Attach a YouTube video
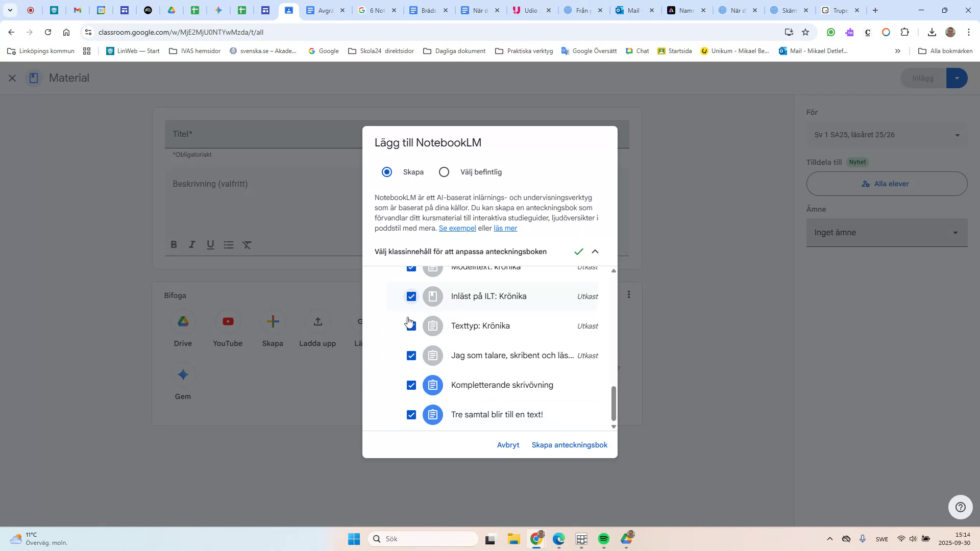 point(228,321)
